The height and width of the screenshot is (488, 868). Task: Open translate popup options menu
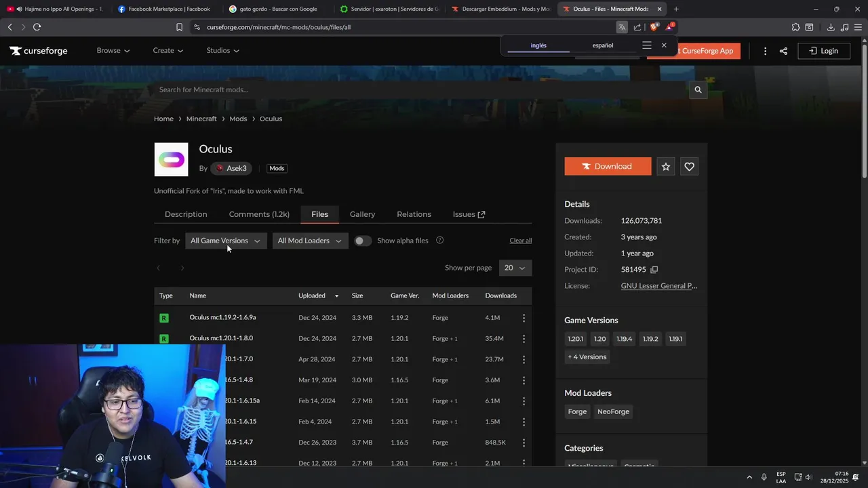point(647,45)
